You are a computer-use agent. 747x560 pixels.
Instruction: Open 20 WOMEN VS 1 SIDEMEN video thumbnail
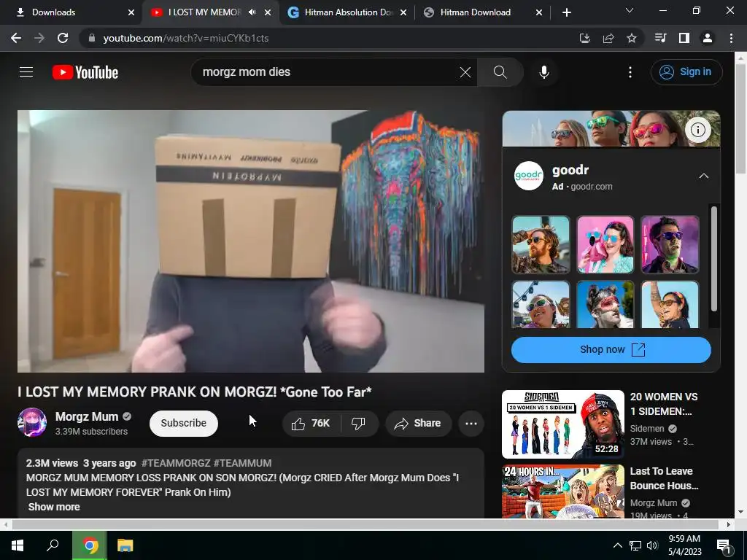pos(562,424)
